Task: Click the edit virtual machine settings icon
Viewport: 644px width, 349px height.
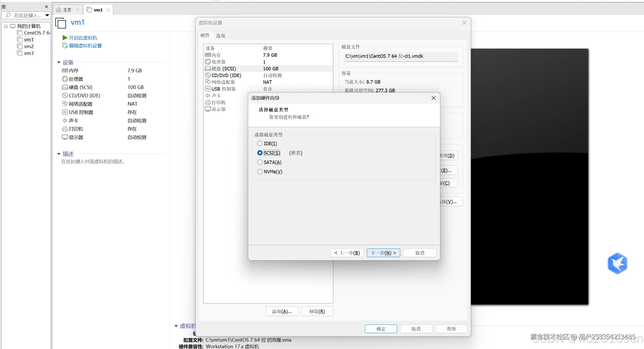Action: 65,46
